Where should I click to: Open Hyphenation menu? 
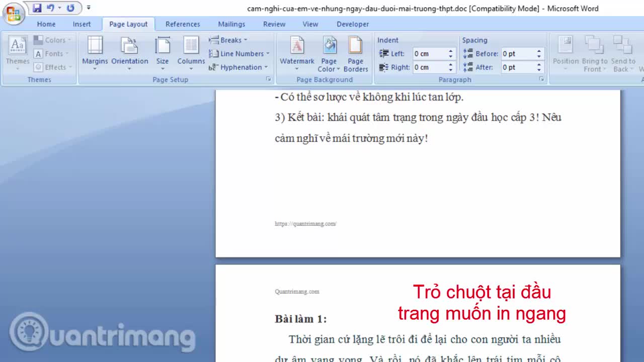click(x=238, y=67)
